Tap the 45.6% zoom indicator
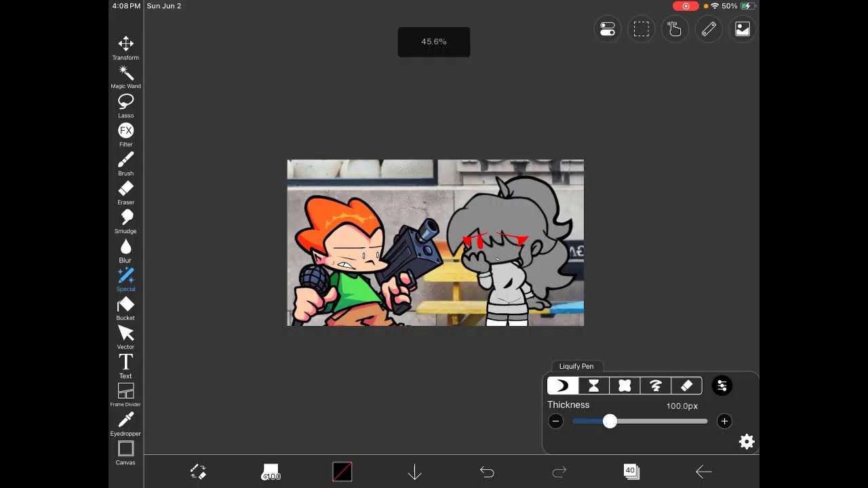 pos(434,41)
